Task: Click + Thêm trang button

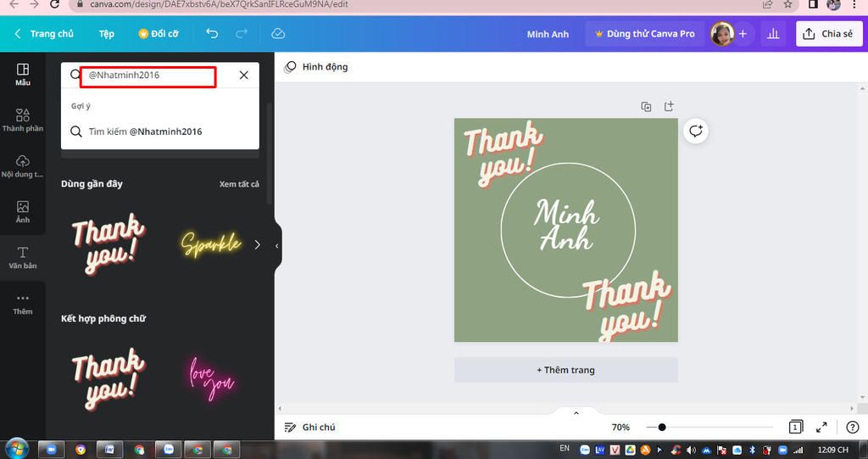Action: coord(565,370)
